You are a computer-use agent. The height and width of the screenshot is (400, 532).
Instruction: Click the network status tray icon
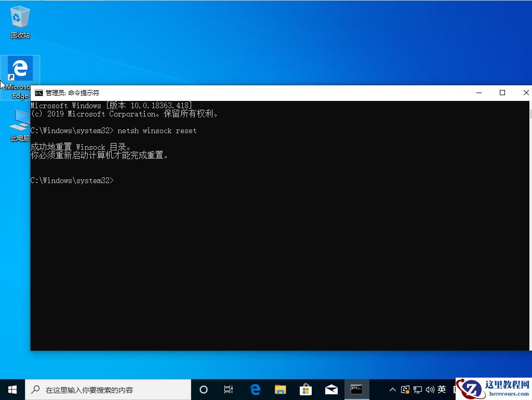pyautogui.click(x=417, y=389)
